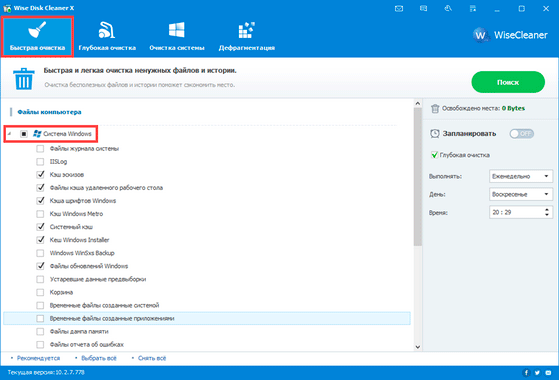Switch to Дефрагментация tab
This screenshot has width=559, height=380.
247,36
